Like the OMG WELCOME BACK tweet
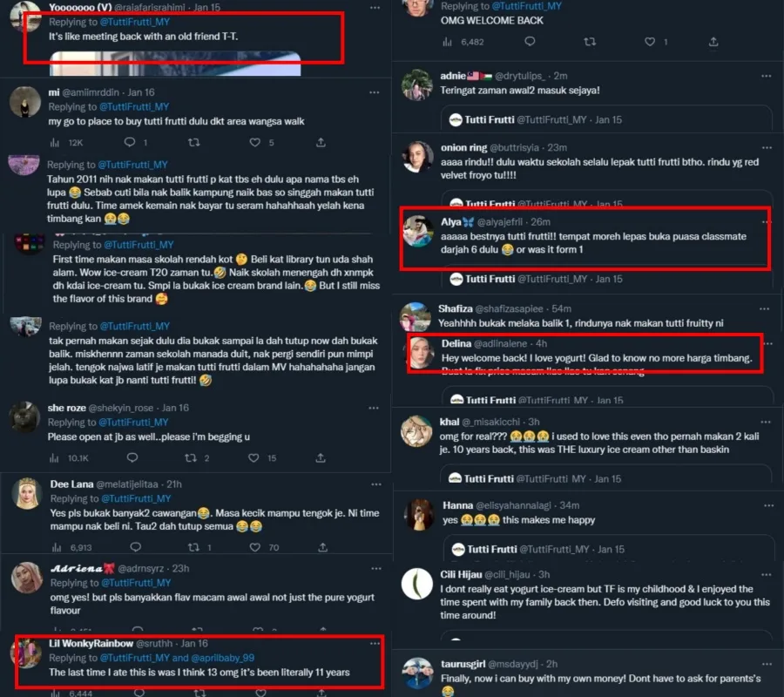Viewport: 784px width, 697px height. click(650, 42)
